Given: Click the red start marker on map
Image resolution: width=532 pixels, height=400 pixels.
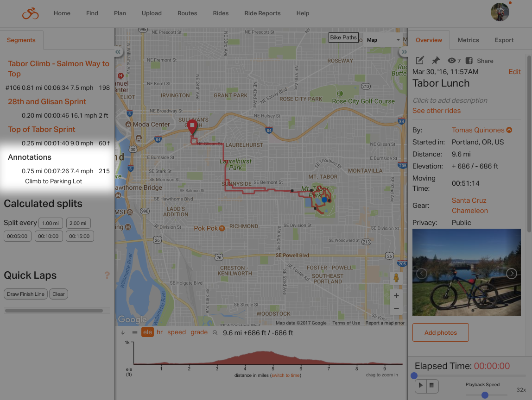Looking at the screenshot, I should click(x=193, y=127).
